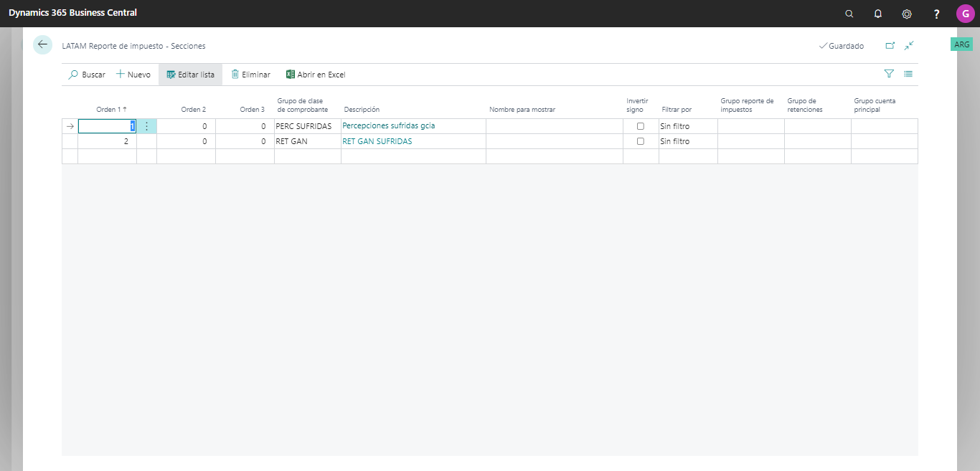Viewport: 980px width, 471px height.
Task: Toggle the filter pane funnel icon
Action: [x=889, y=74]
